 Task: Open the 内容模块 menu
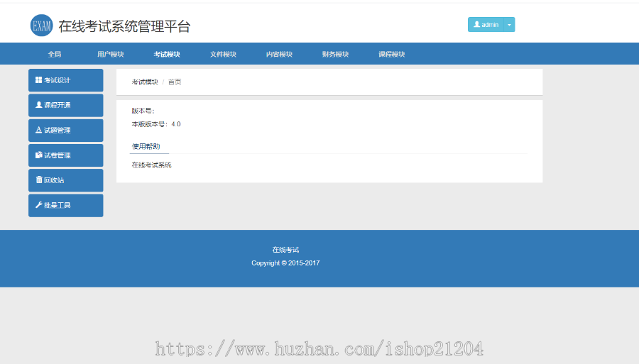[x=279, y=54]
